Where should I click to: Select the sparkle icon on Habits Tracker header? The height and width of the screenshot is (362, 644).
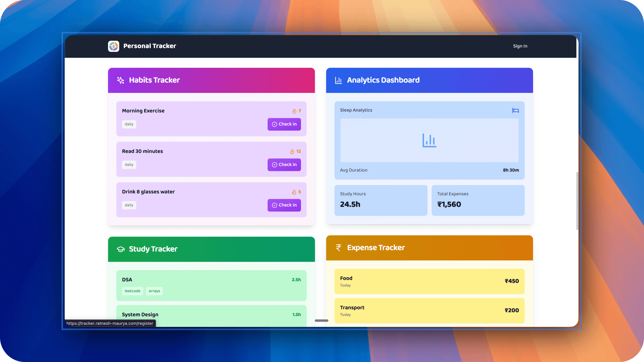[x=120, y=80]
